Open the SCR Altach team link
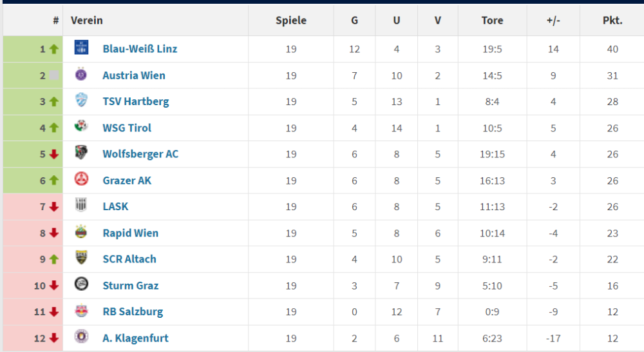Screen dimensions: 644x352 pyautogui.click(x=129, y=259)
